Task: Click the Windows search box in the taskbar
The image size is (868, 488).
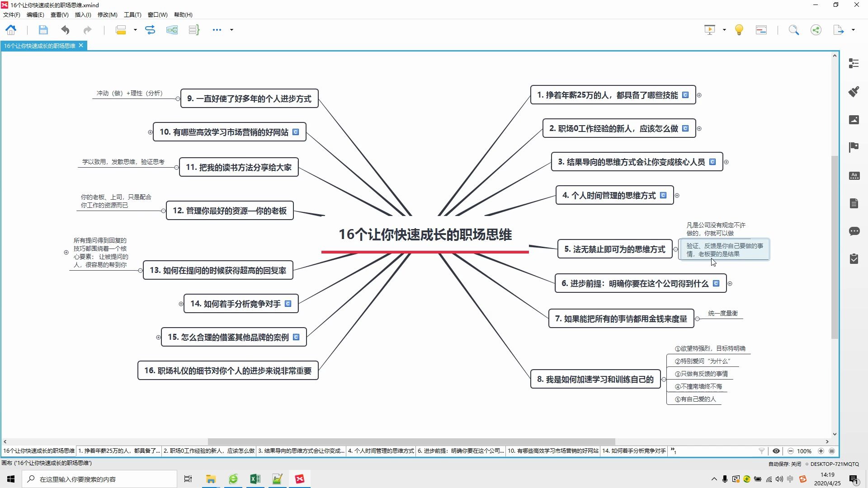Action: 99,479
